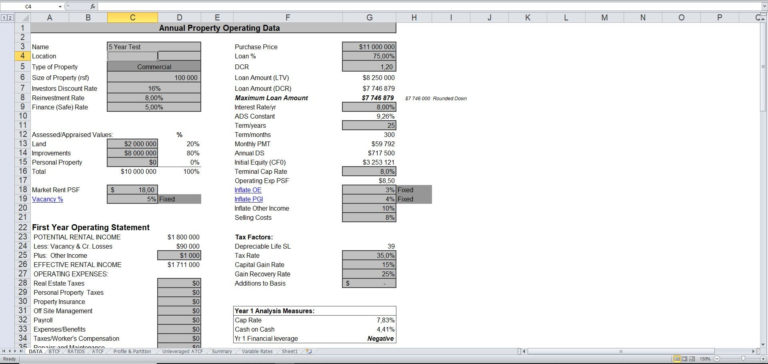
Task: Select the Terminal Cap Rate 8,0% cell
Action: tap(369, 171)
